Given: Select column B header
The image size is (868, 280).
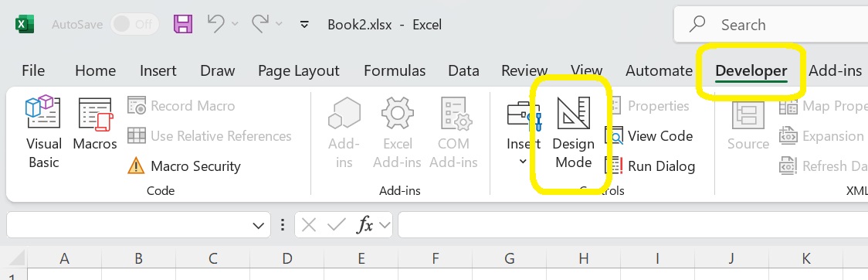Looking at the screenshot, I should point(138,258).
